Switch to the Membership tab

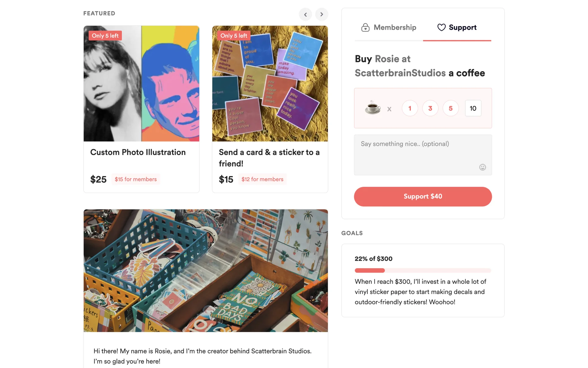pos(389,28)
